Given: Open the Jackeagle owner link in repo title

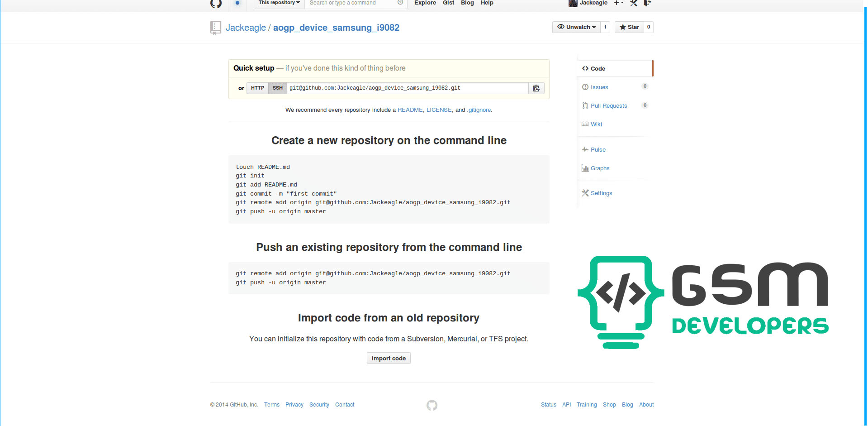Looking at the screenshot, I should [246, 28].
